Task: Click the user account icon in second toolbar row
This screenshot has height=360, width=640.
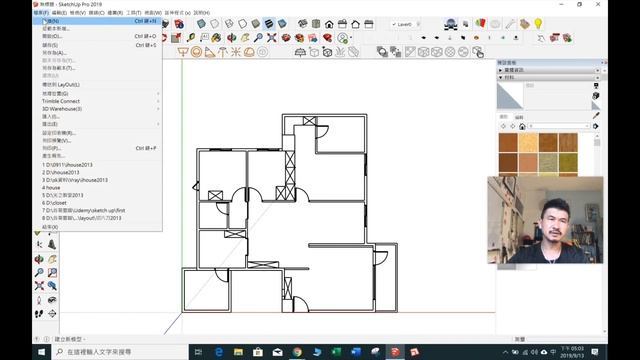Action: pyautogui.click(x=343, y=38)
